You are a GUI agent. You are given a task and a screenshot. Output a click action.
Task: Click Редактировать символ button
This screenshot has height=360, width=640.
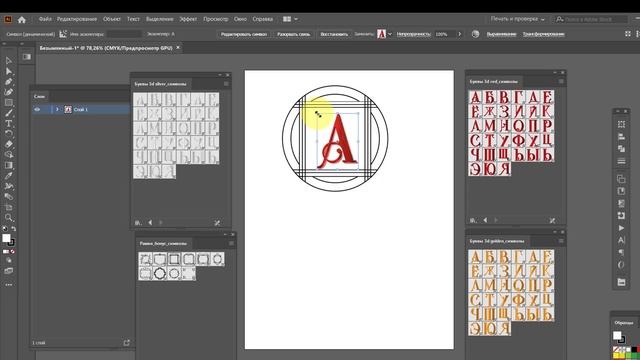(x=244, y=34)
